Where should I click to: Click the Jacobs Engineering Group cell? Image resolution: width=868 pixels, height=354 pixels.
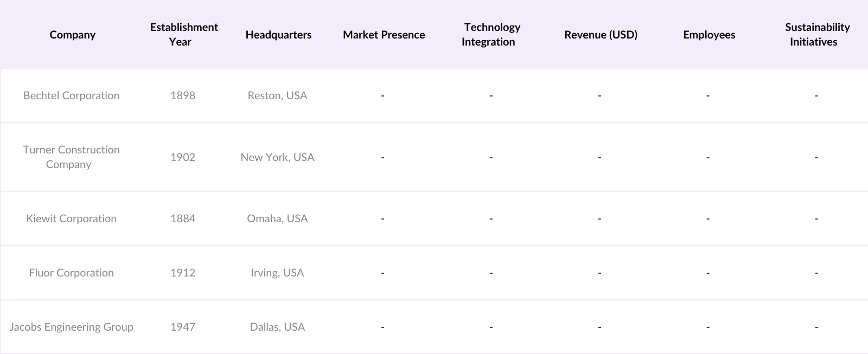pyautogui.click(x=71, y=327)
